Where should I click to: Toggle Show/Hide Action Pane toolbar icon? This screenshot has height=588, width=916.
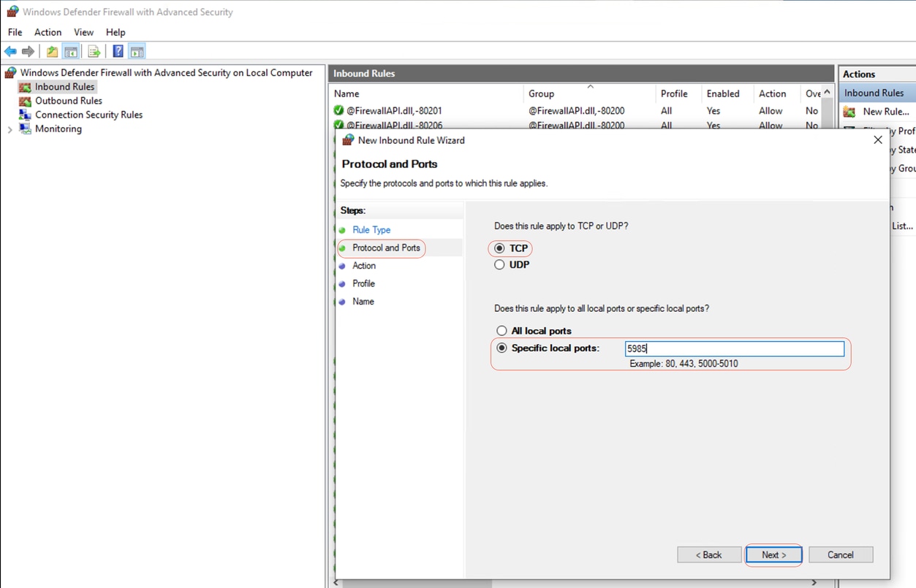pyautogui.click(x=137, y=51)
